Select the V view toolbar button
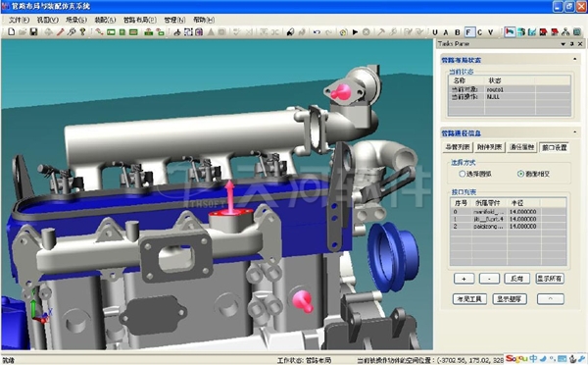The height and width of the screenshot is (365, 588). pyautogui.click(x=491, y=32)
